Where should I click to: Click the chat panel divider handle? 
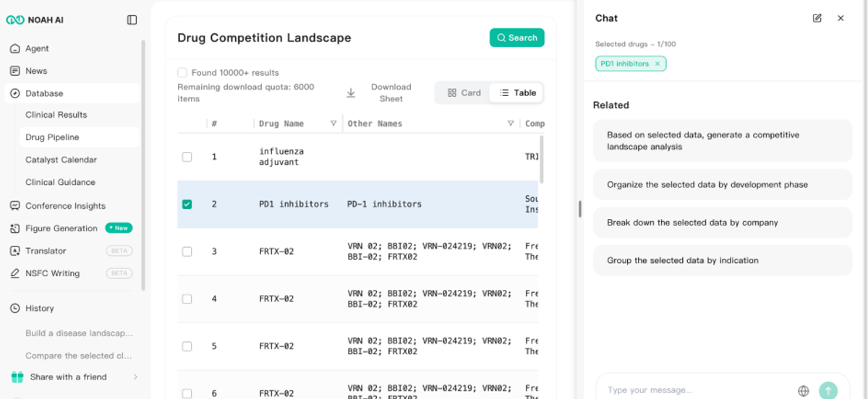click(579, 209)
